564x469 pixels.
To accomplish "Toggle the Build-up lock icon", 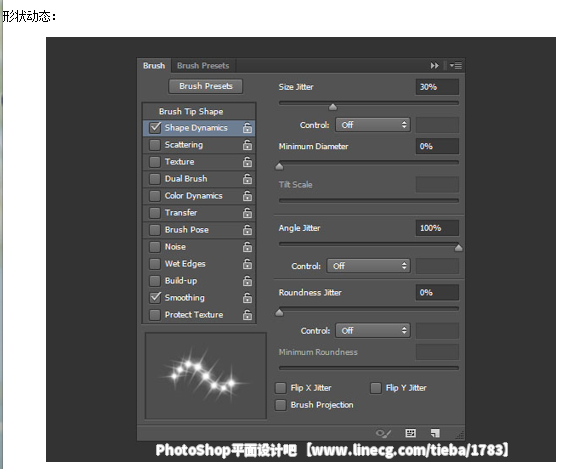I will [x=247, y=281].
